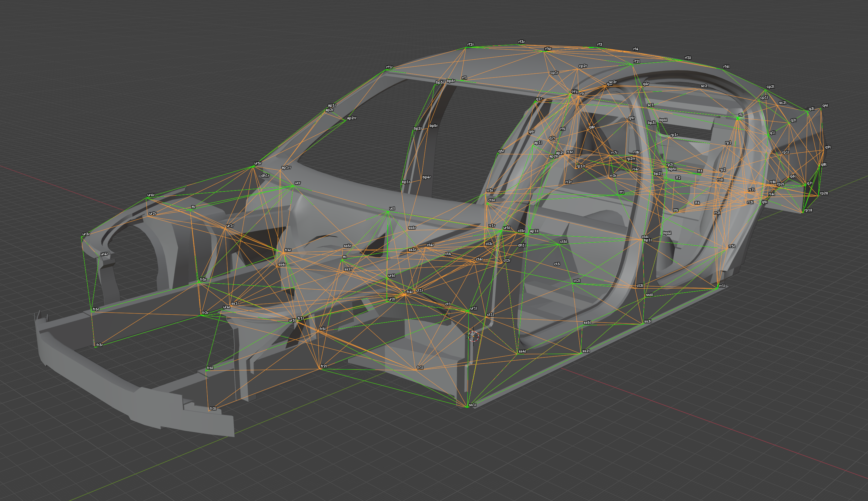Select the rf1r node label
The height and width of the screenshot is (501, 868).
click(x=389, y=68)
